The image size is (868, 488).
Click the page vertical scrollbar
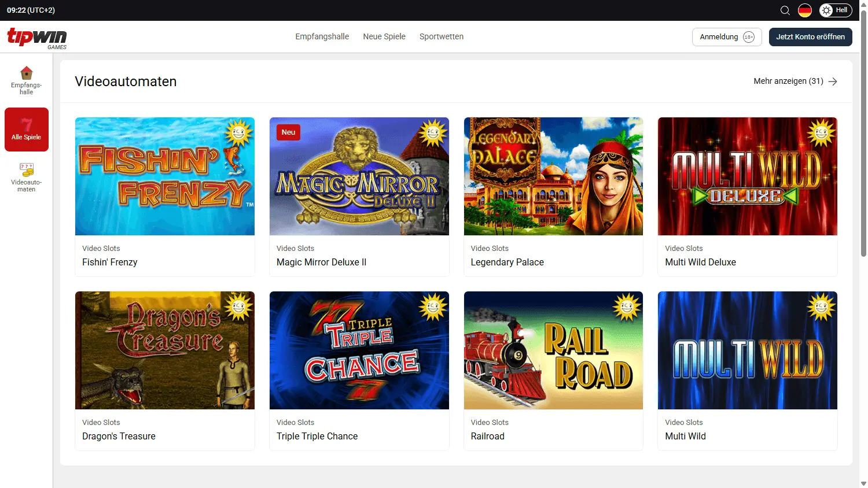point(863,133)
